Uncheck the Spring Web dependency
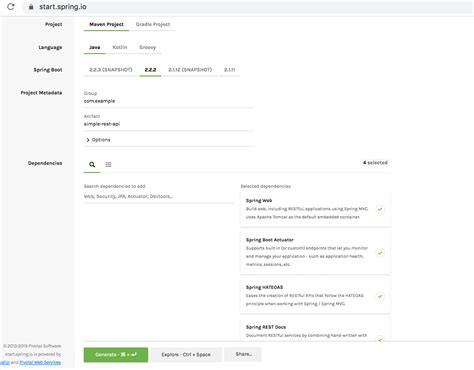This screenshot has width=474, height=370. (380, 209)
